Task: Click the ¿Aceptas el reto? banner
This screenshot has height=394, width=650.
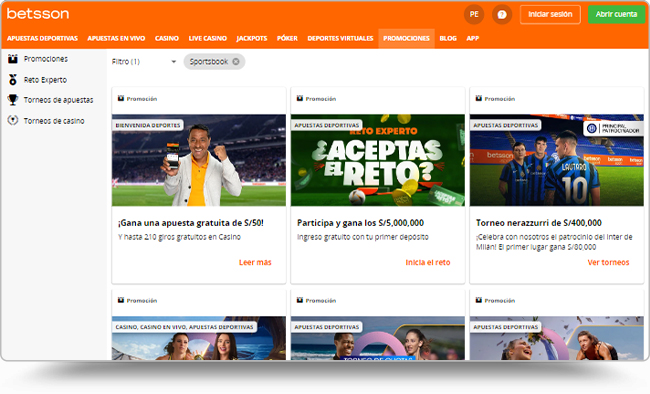Action: (x=378, y=160)
